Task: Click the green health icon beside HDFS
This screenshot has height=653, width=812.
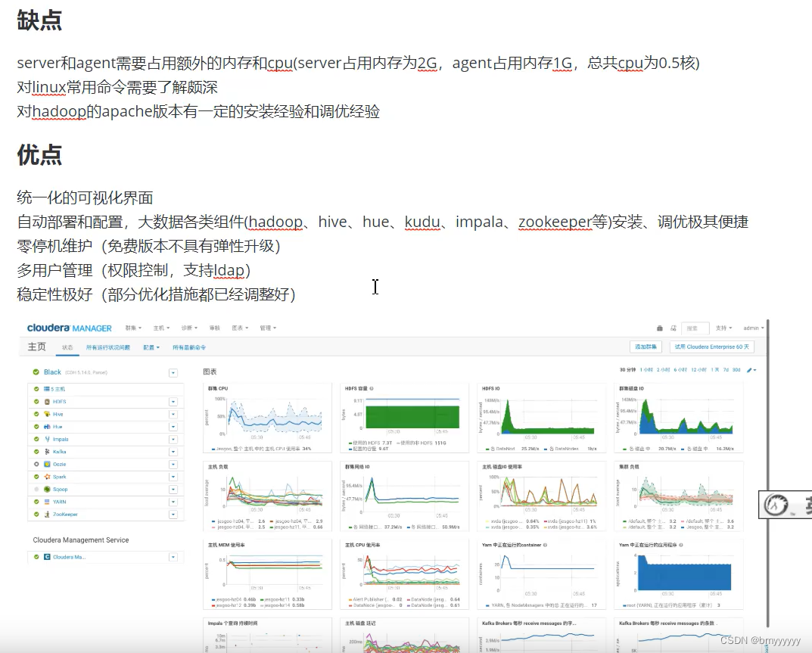Action: [x=36, y=402]
